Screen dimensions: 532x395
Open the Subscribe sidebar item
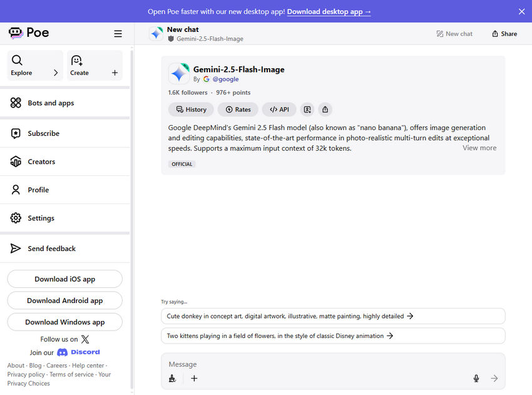click(x=43, y=133)
